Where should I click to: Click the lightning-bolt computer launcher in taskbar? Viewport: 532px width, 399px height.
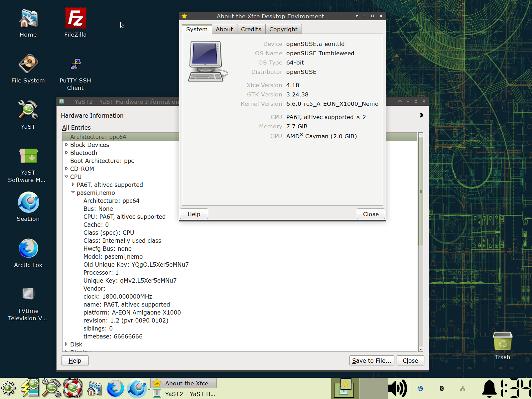(x=30, y=388)
